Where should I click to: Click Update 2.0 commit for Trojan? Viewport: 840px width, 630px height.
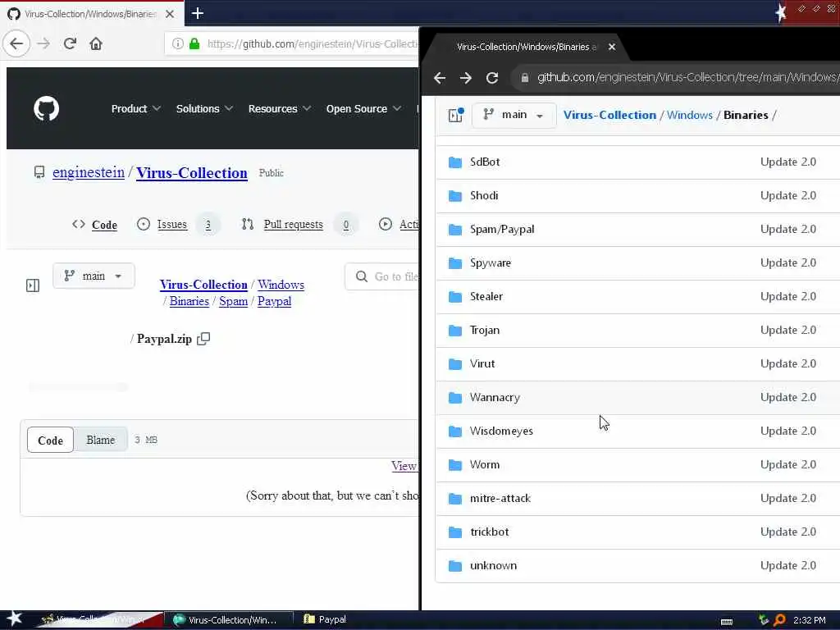pos(788,331)
